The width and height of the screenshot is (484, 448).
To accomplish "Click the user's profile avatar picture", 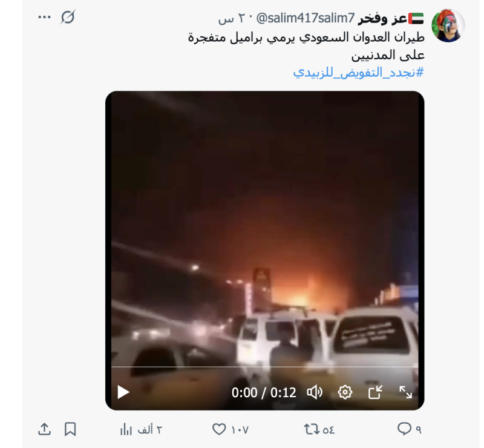I will coord(448,25).
